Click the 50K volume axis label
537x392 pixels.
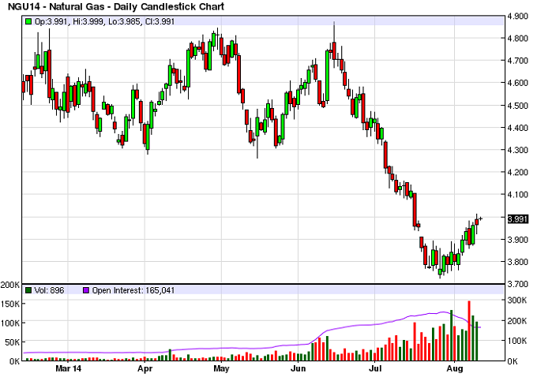click(12, 342)
